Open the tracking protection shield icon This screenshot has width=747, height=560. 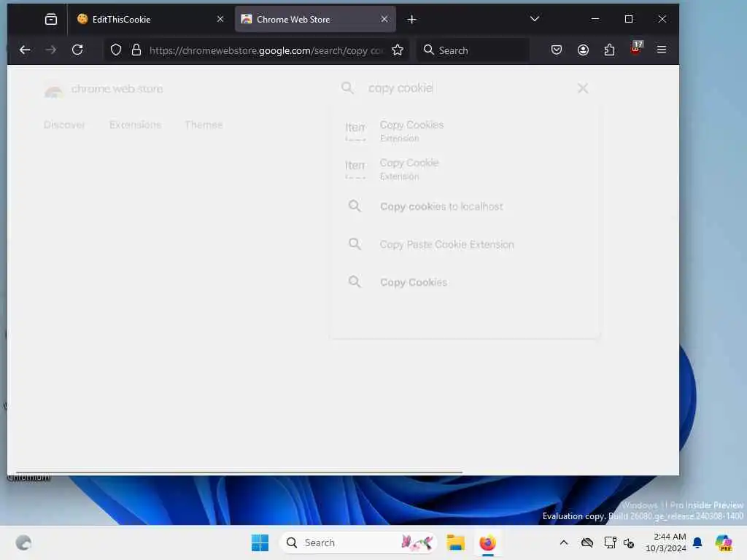click(116, 50)
